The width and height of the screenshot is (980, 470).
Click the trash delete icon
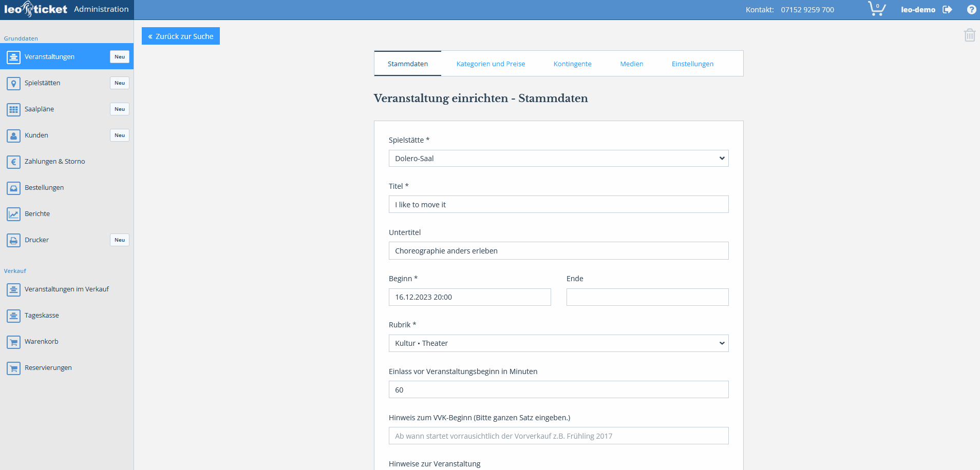click(969, 35)
